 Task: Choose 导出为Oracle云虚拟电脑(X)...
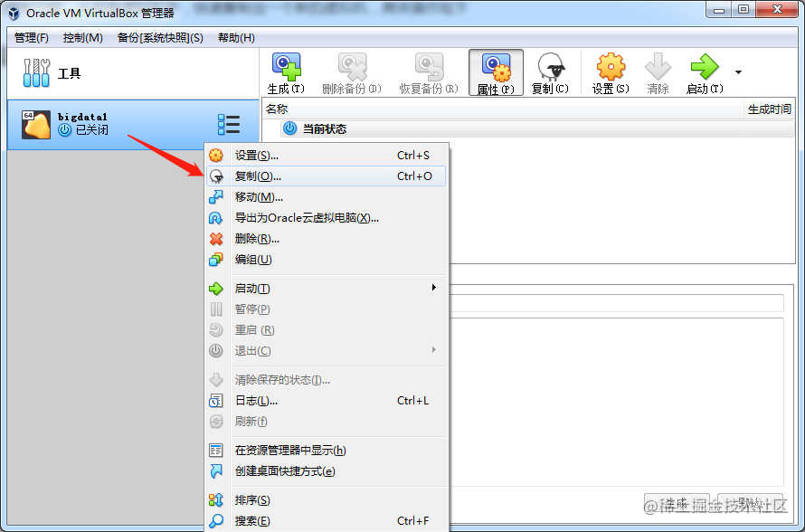[326, 218]
